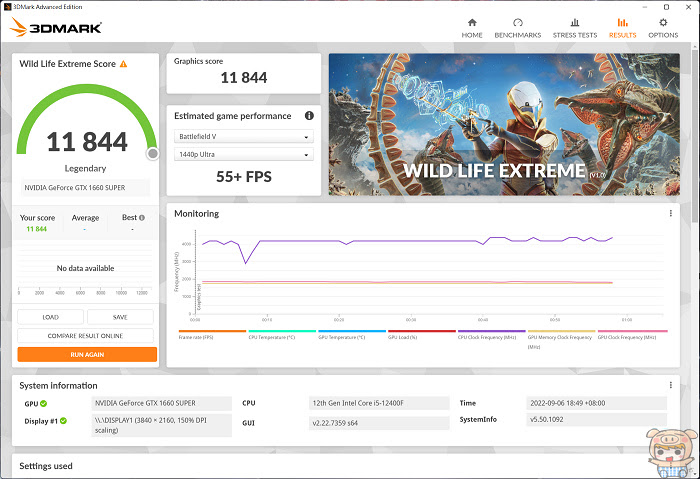The image size is (700, 479).
Task: Click the Best score info icon
Action: coord(142,218)
